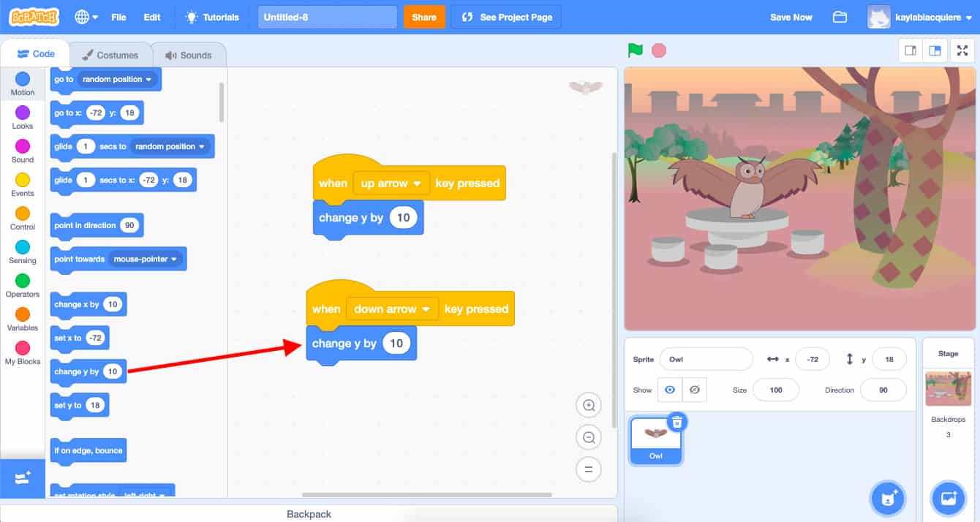Select the Sound block category

(23, 151)
